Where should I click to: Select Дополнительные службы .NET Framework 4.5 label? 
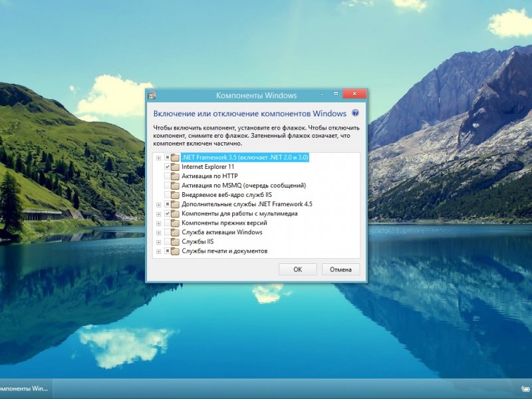click(247, 204)
